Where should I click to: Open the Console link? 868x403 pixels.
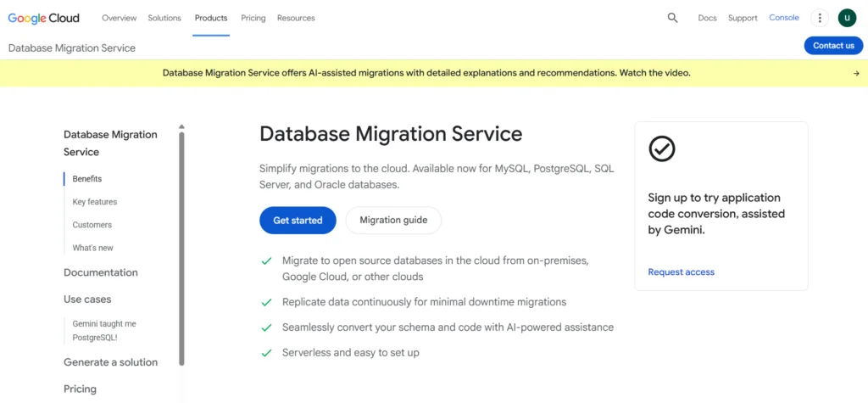784,18
